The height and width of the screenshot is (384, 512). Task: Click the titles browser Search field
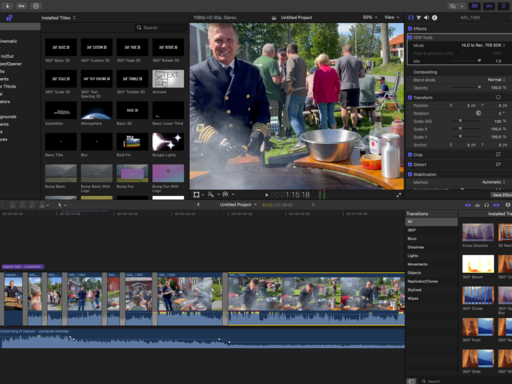click(x=160, y=28)
